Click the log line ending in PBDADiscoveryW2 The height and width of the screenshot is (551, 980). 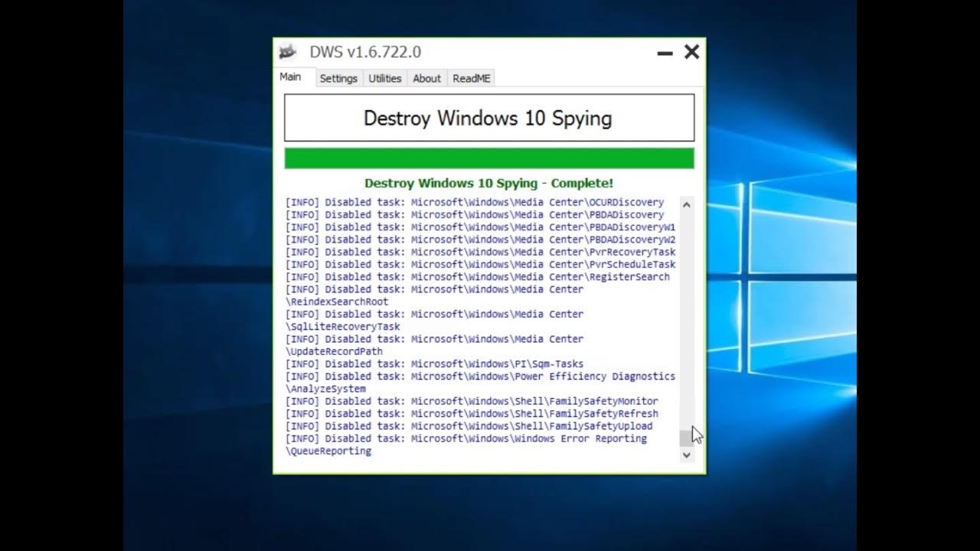coord(481,240)
